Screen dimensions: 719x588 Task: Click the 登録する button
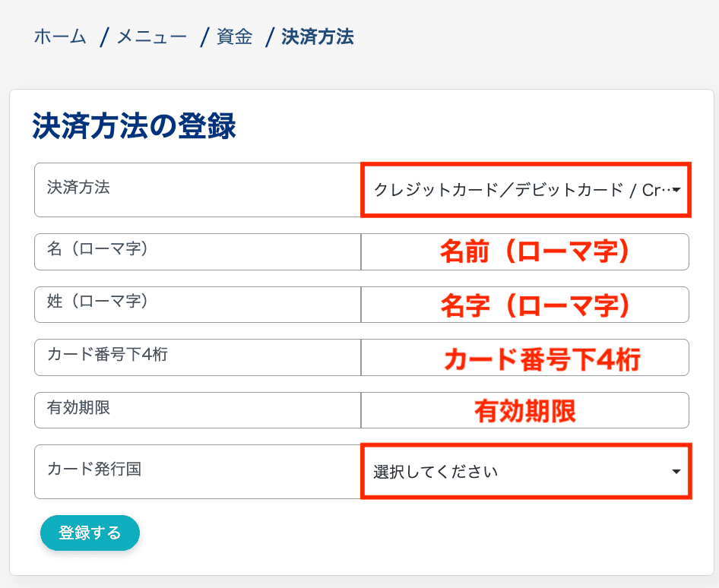click(x=90, y=533)
